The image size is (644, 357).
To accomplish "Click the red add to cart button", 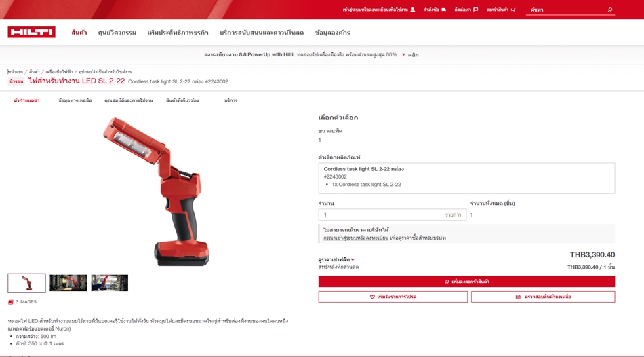I will coord(466,282).
